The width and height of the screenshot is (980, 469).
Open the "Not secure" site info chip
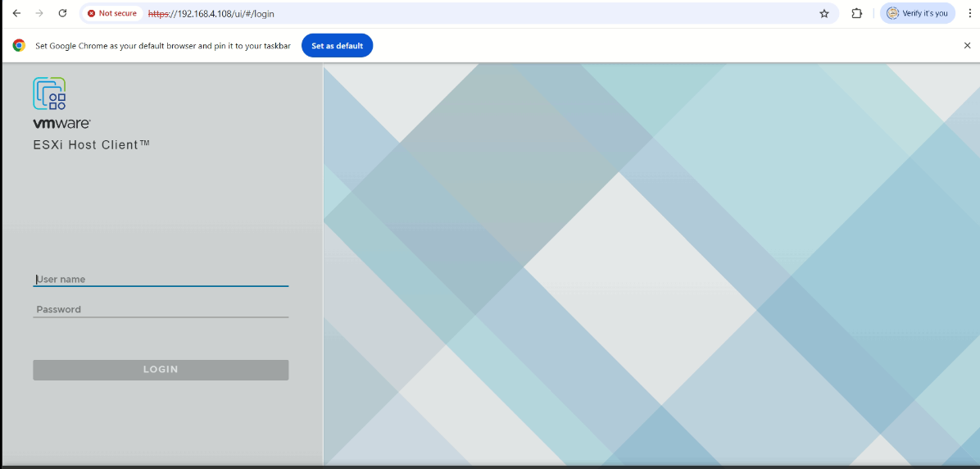tap(112, 13)
